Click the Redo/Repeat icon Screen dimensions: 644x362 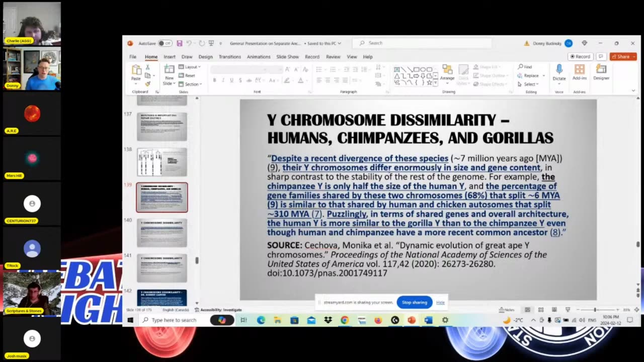click(202, 43)
